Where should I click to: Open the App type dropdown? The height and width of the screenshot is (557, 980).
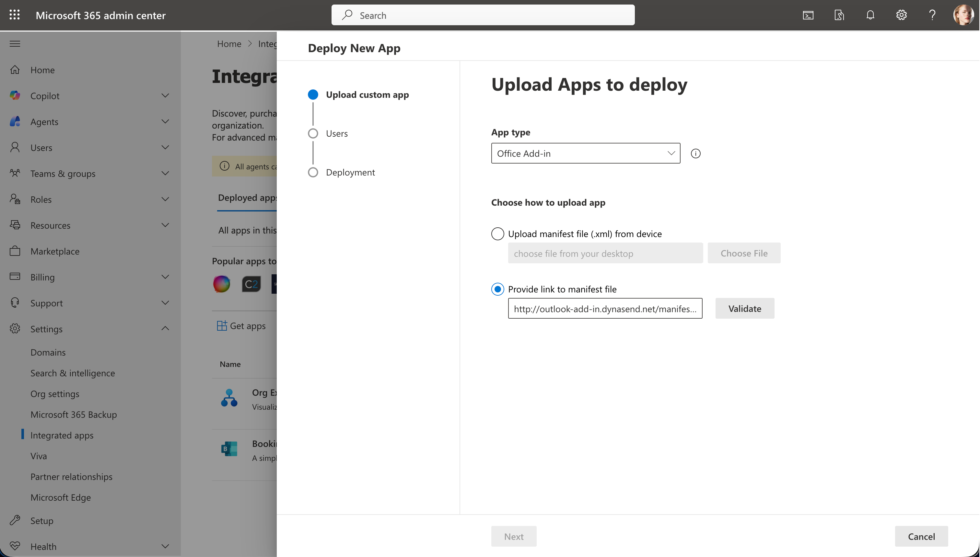(x=585, y=153)
